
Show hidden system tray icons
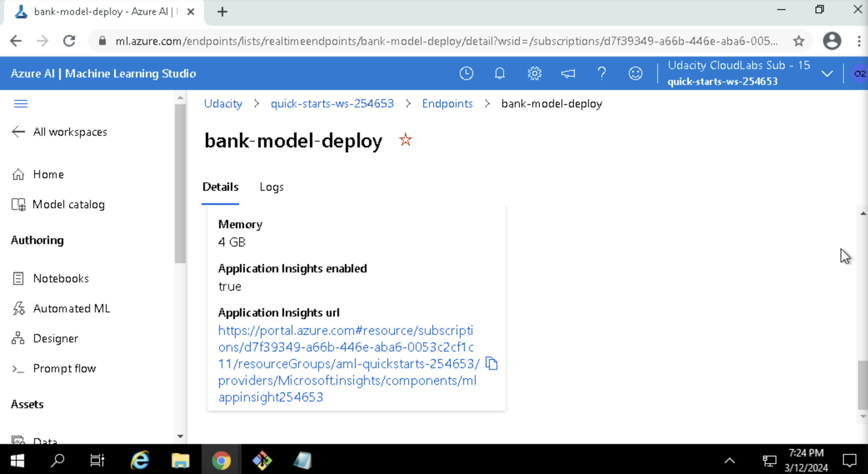[x=730, y=461]
